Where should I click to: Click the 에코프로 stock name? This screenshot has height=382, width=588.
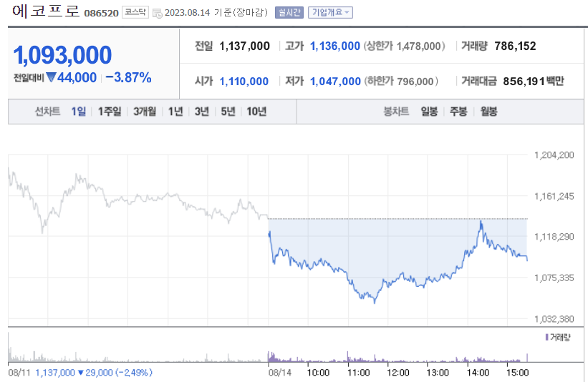[x=46, y=11]
